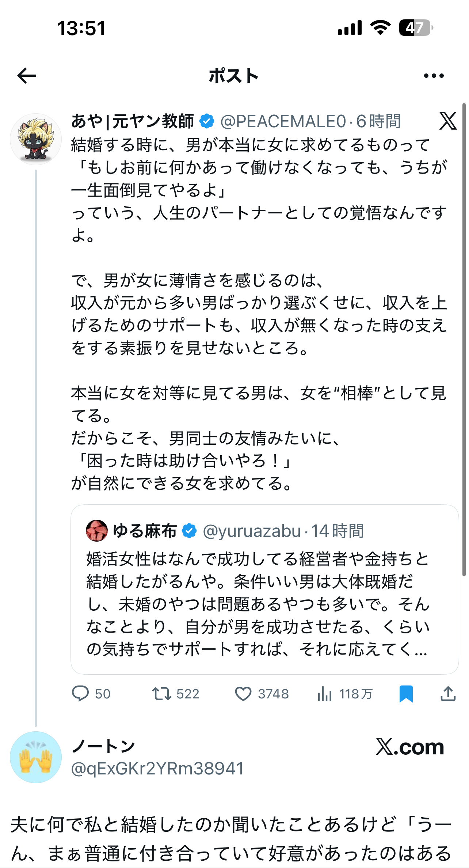Screen dimensions: 469x868
Task: Tap the back arrow icon
Action: point(27,76)
